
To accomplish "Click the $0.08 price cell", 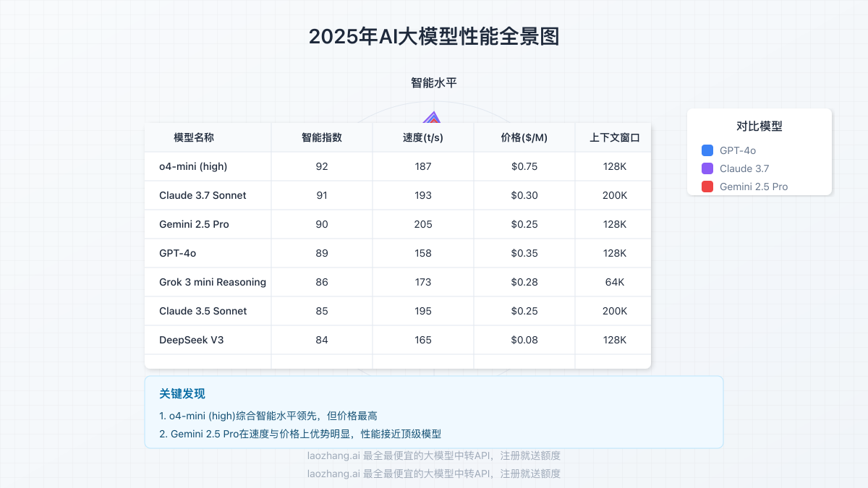I will 524,340.
